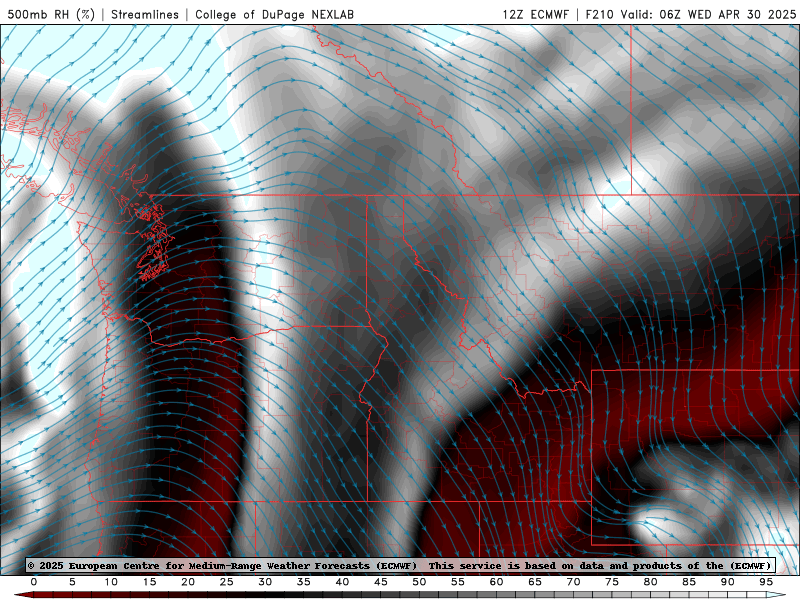This screenshot has height=600, width=800.
Task: Click the colorbar label '70'
Action: [573, 582]
